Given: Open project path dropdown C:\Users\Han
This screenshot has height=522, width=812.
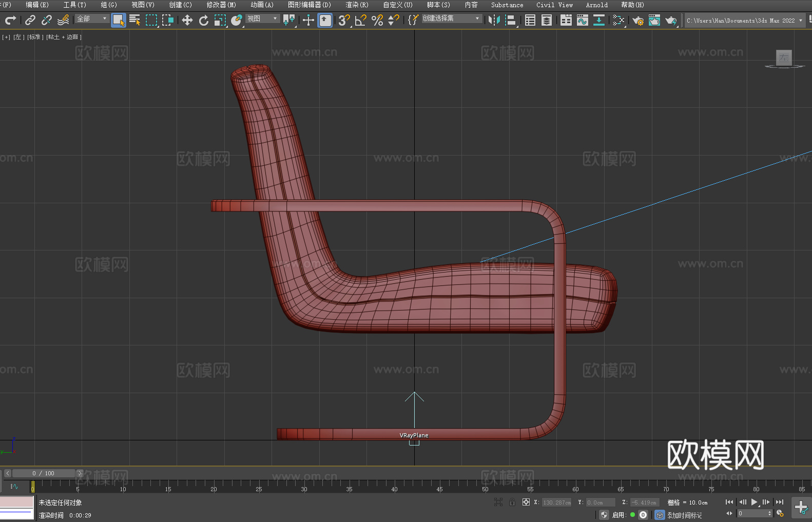Looking at the screenshot, I should point(744,21).
